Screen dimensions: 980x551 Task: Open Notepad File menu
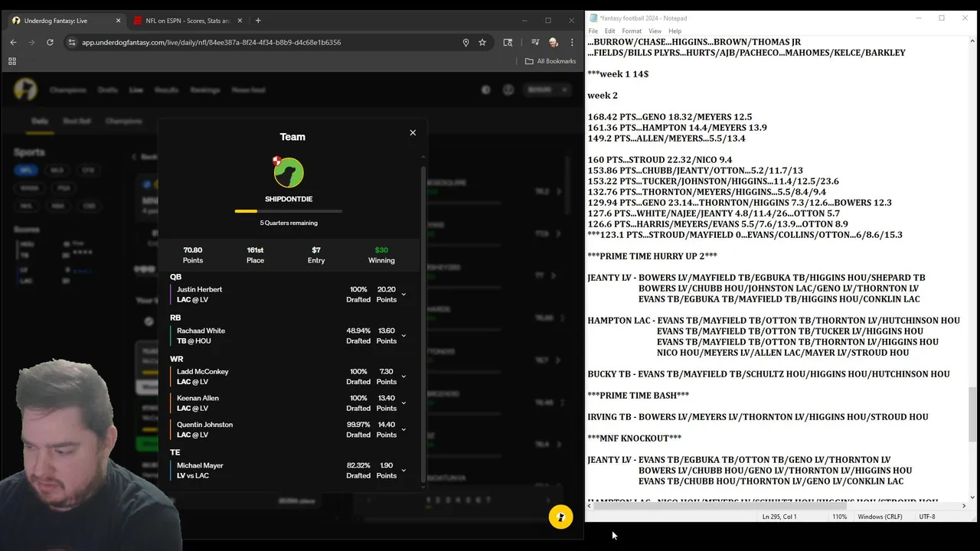click(x=593, y=31)
